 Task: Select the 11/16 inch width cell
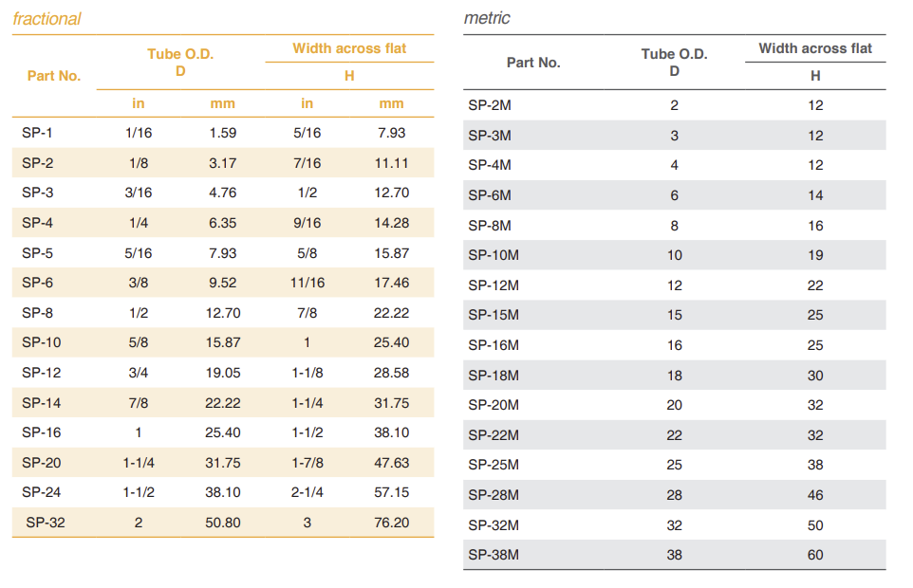pyautogui.click(x=307, y=283)
